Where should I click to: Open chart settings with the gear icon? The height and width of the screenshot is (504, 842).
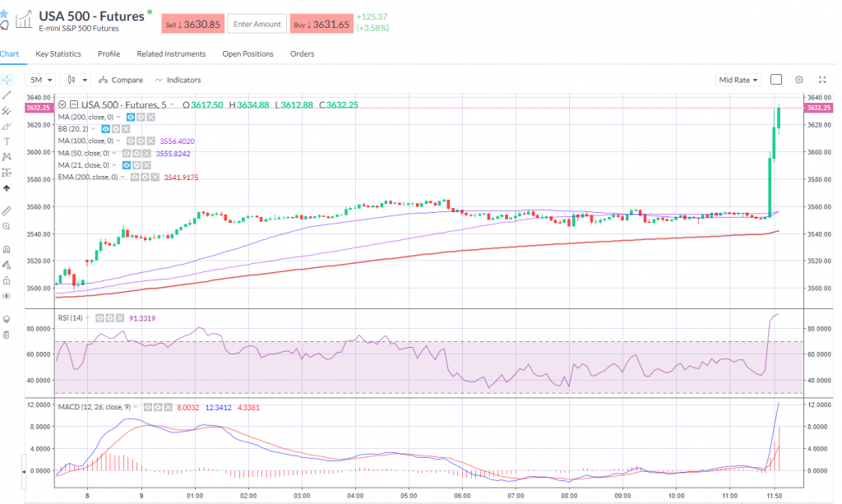(x=798, y=79)
